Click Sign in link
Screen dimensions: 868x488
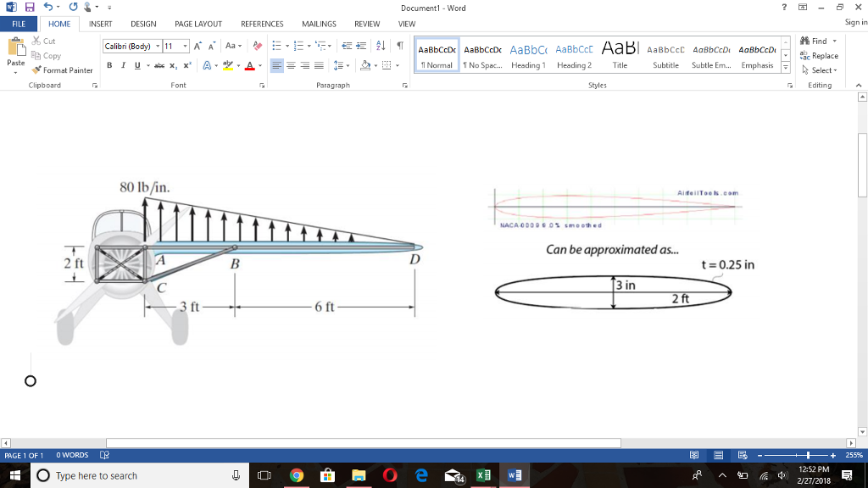(x=854, y=24)
